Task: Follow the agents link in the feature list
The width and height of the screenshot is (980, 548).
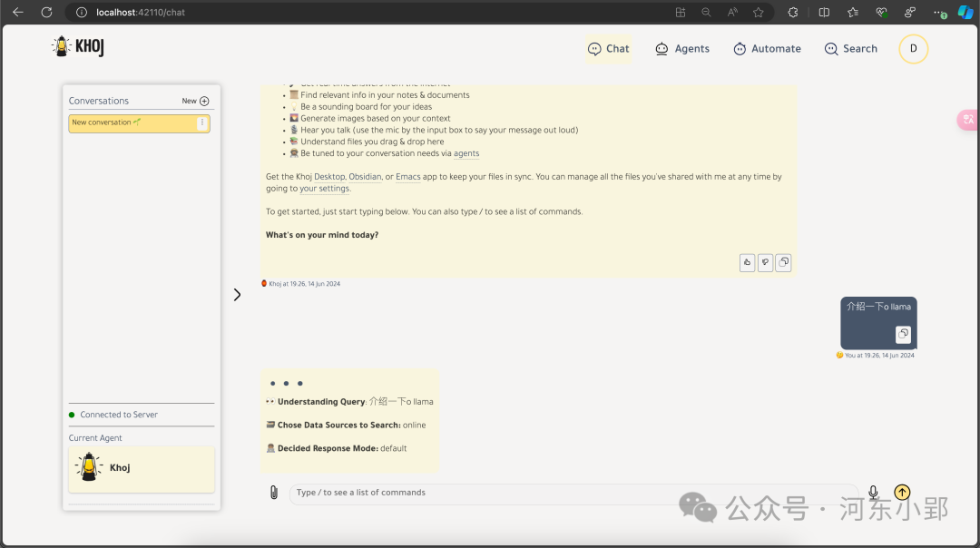Action: [466, 153]
